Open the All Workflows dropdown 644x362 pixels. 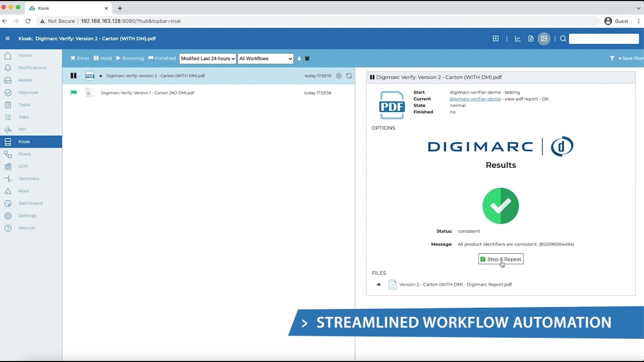coord(265,58)
